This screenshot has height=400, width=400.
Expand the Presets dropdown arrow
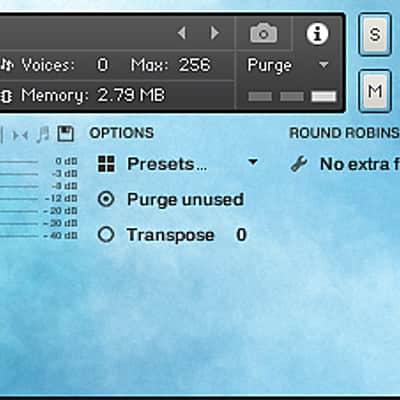(253, 162)
